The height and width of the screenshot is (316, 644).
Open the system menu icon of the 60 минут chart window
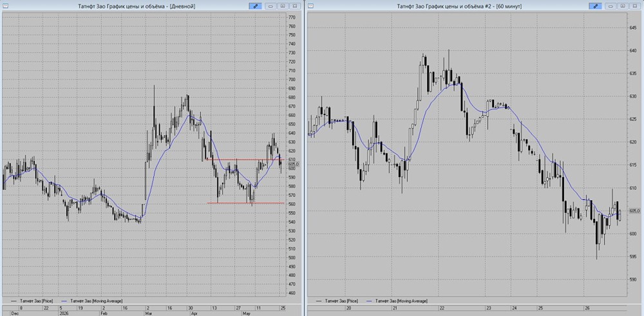pos(310,6)
